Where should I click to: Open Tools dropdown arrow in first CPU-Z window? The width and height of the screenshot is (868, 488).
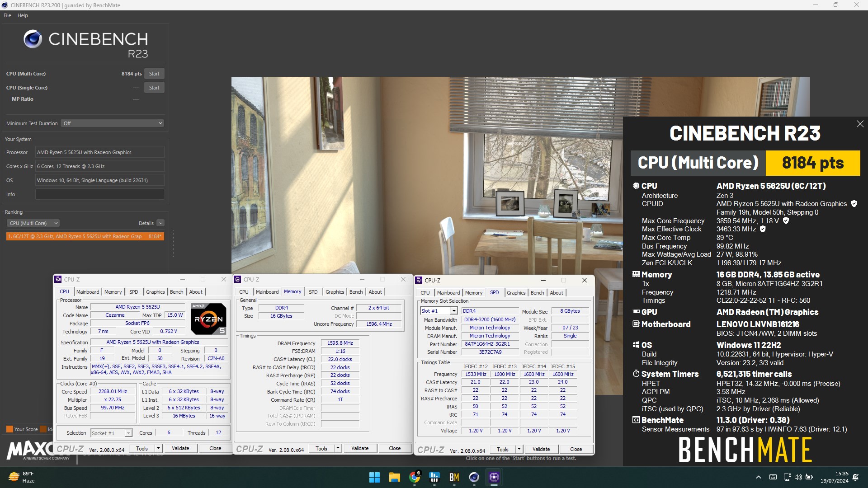(158, 448)
